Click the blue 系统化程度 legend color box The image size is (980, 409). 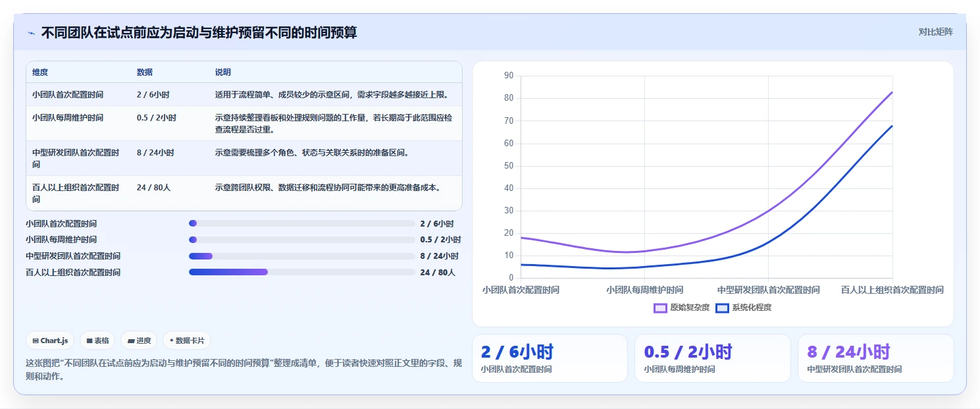pyautogui.click(x=722, y=308)
